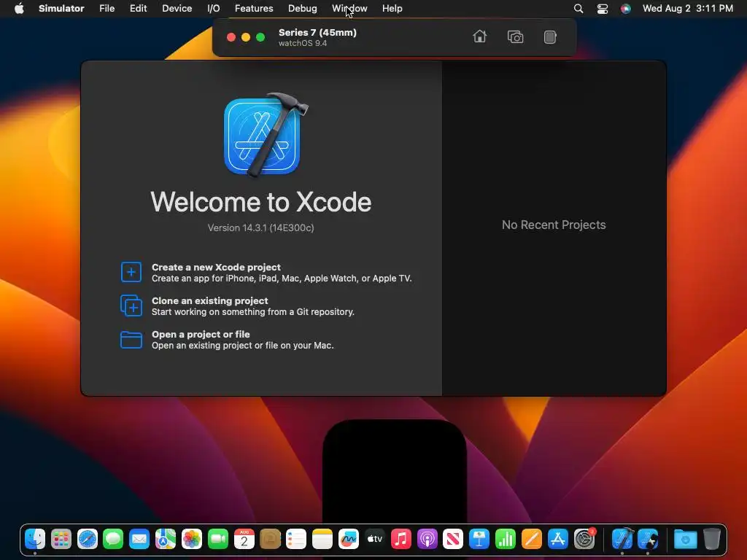
Task: Click the black Apple Watch simulator screen
Action: point(395,472)
